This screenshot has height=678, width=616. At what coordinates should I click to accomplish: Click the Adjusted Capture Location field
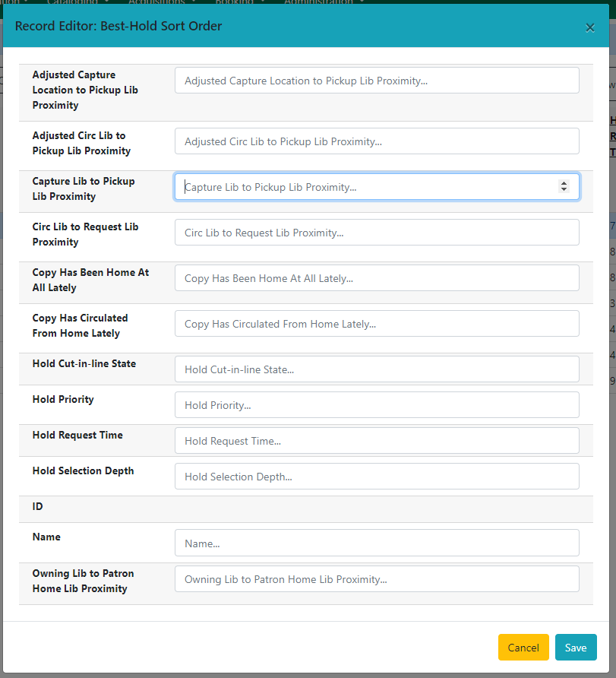point(376,80)
